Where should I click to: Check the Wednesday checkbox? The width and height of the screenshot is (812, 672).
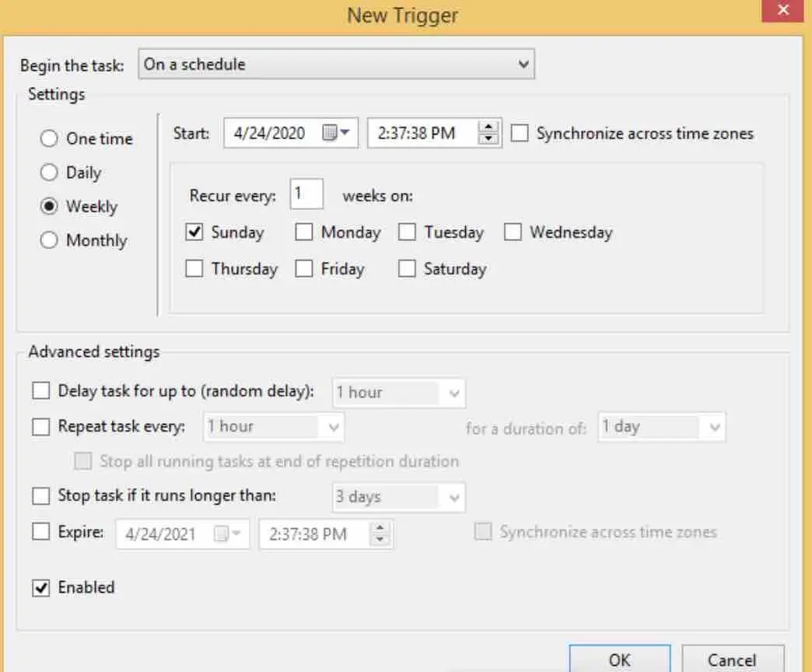click(513, 232)
